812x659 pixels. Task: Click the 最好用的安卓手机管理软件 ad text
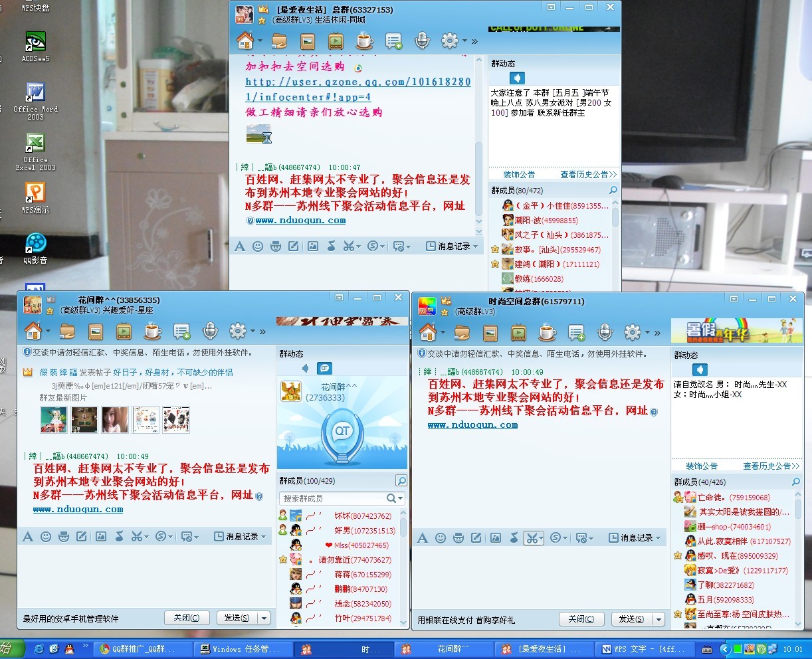(71, 618)
